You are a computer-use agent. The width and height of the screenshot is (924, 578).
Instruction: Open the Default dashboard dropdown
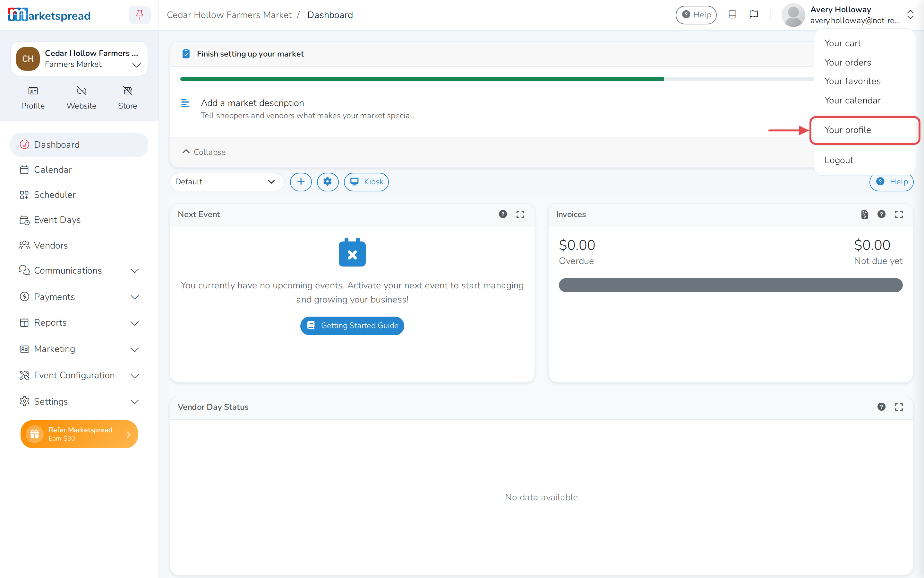click(227, 181)
